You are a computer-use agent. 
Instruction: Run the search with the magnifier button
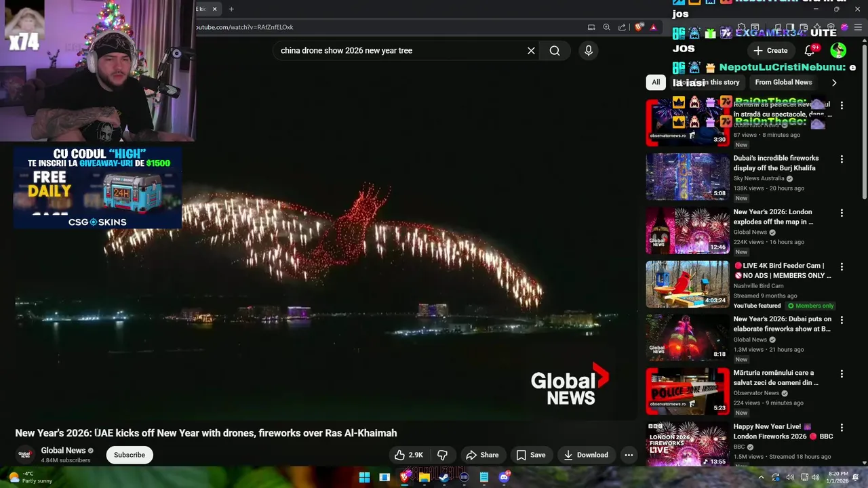pyautogui.click(x=555, y=51)
